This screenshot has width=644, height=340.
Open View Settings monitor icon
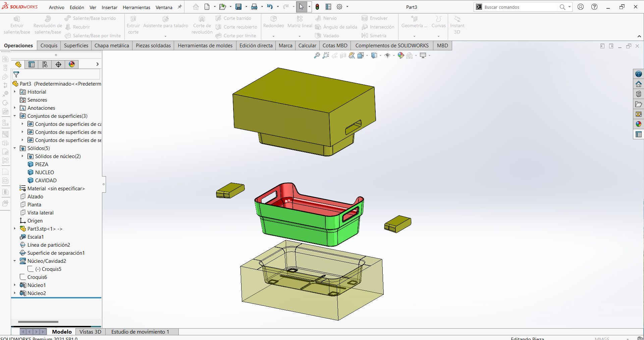click(423, 55)
